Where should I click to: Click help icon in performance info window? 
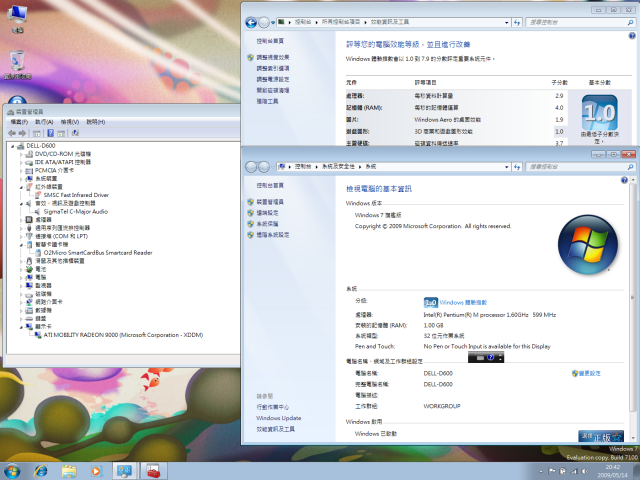coord(632,36)
